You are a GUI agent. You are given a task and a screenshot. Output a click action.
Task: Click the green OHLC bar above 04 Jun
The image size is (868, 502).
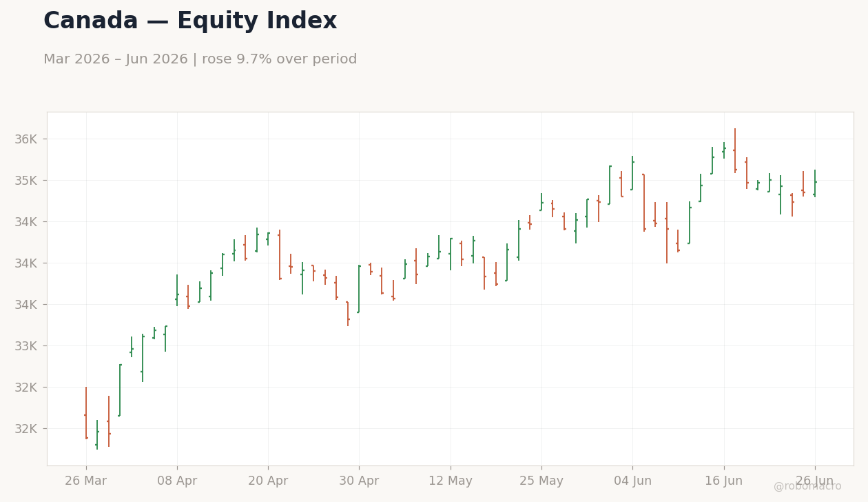tap(632, 173)
